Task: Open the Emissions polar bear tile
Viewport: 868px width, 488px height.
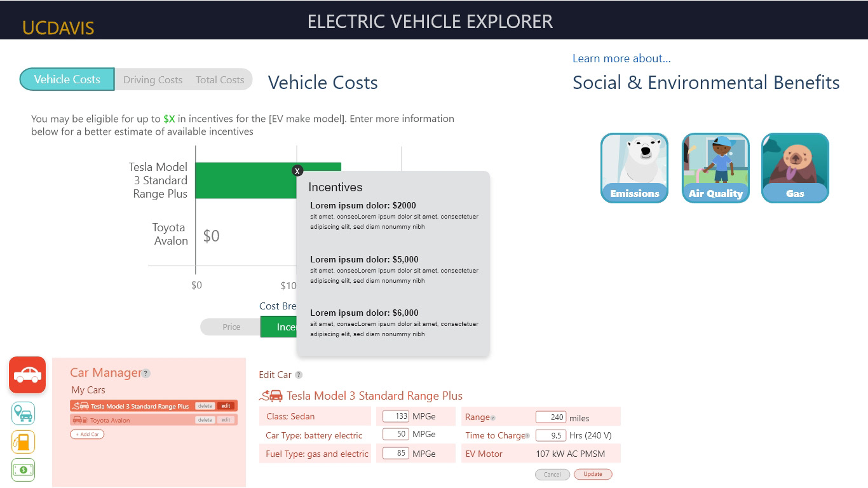Action: coord(634,168)
